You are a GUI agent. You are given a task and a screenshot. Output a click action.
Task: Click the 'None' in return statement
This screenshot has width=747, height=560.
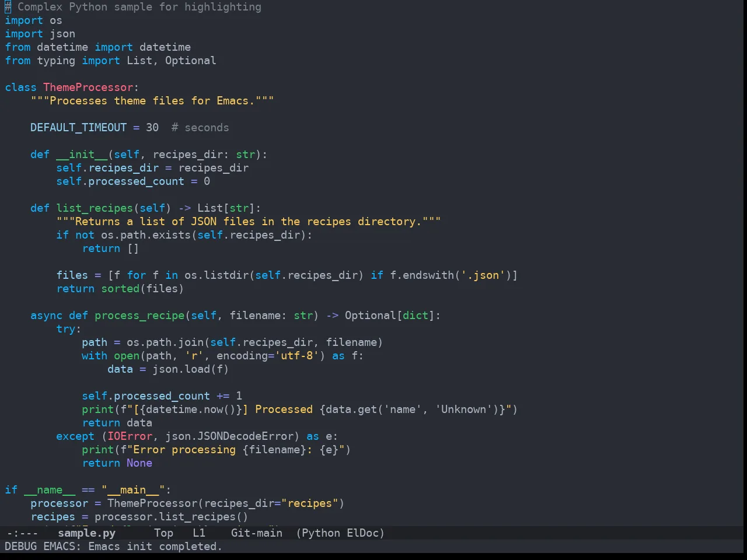tap(139, 463)
